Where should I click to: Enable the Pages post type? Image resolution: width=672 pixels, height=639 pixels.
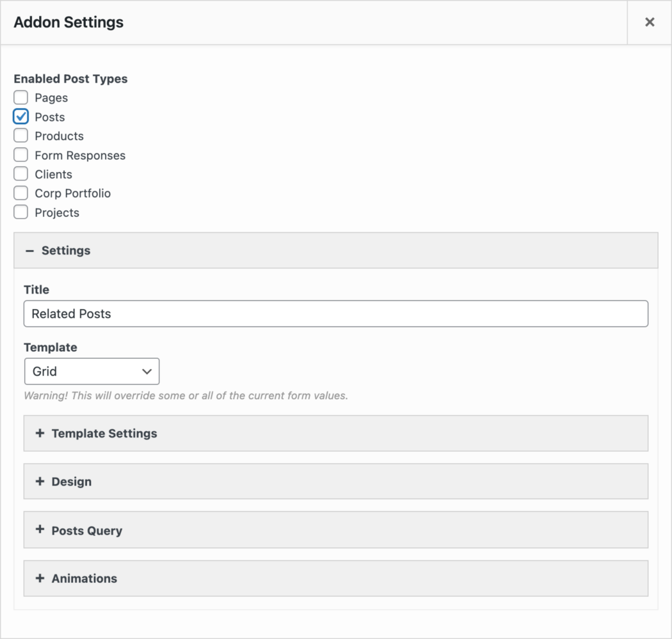[x=21, y=97]
